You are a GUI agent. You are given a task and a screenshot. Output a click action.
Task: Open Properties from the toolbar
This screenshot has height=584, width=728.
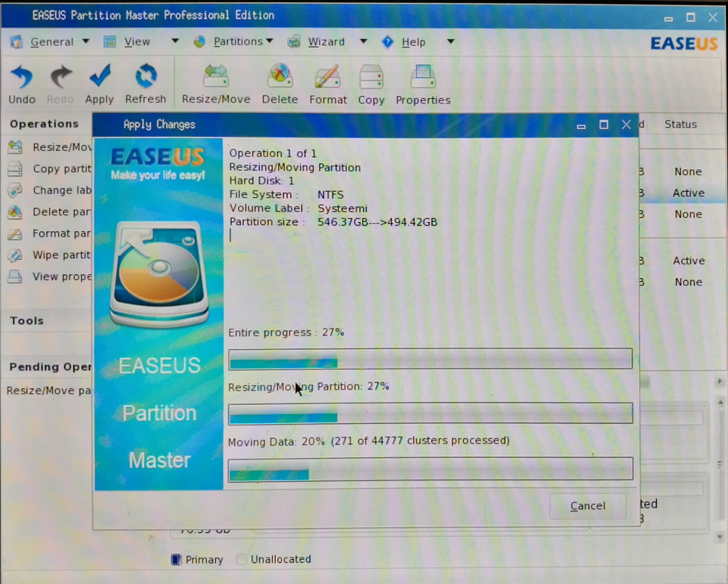[x=423, y=76]
